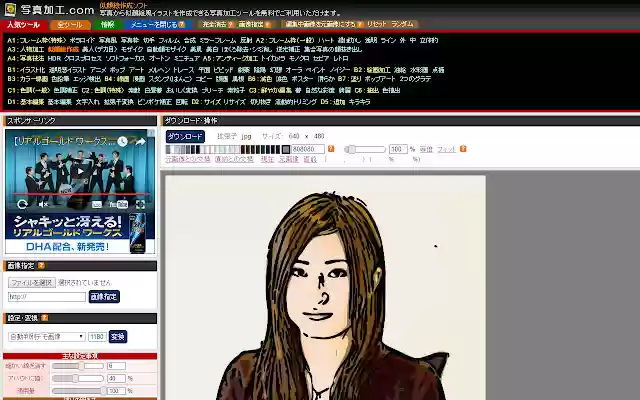Click the share arrow on the video
Viewport: 640px width, 400px height.
(x=140, y=142)
